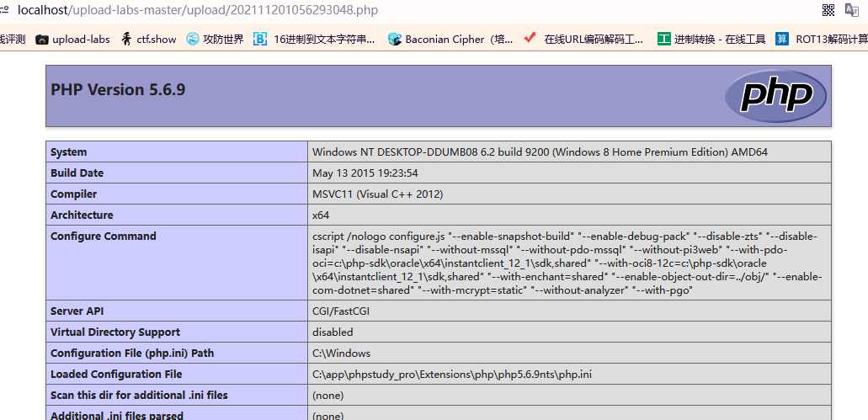
Task: Click the address bar URL
Action: click(x=199, y=10)
